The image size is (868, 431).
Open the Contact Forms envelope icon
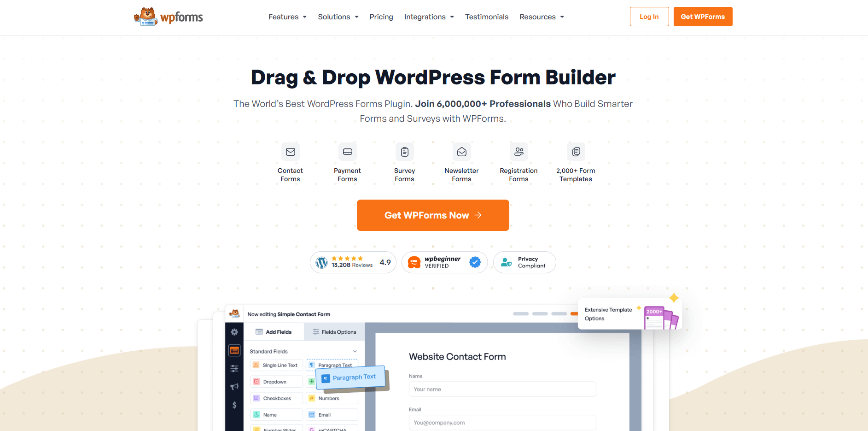pos(291,152)
